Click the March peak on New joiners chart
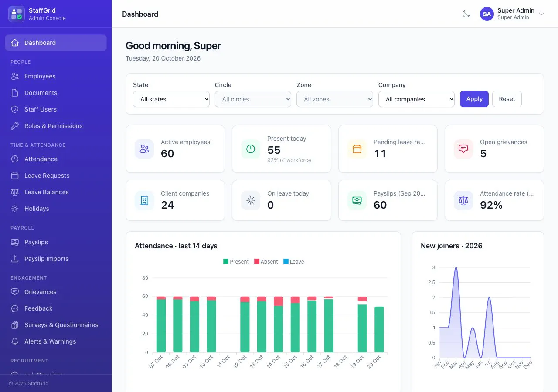This screenshot has height=392, width=558. tap(456, 267)
